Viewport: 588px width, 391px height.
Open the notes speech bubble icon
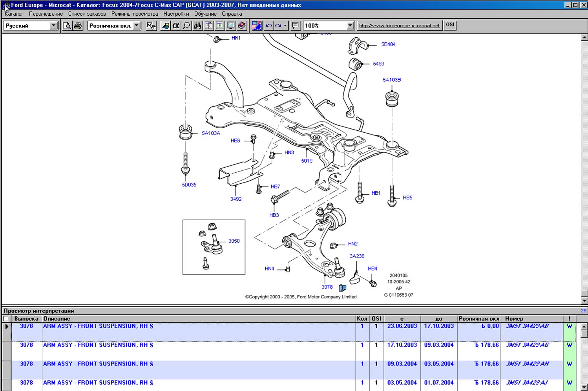point(295,26)
